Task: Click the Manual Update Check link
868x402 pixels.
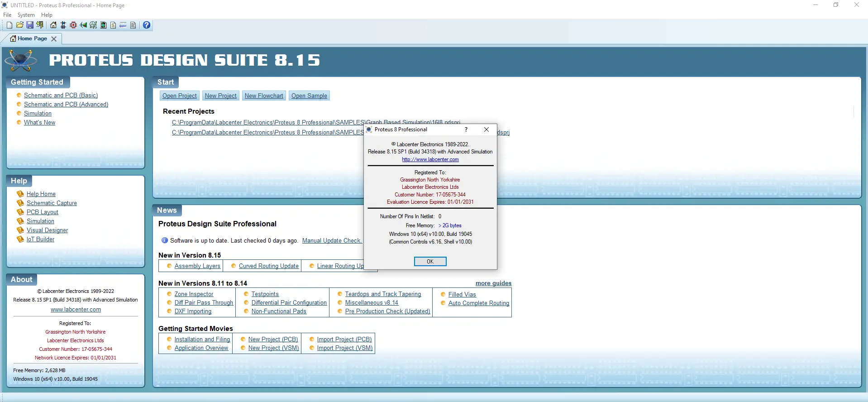Action: pyautogui.click(x=332, y=240)
